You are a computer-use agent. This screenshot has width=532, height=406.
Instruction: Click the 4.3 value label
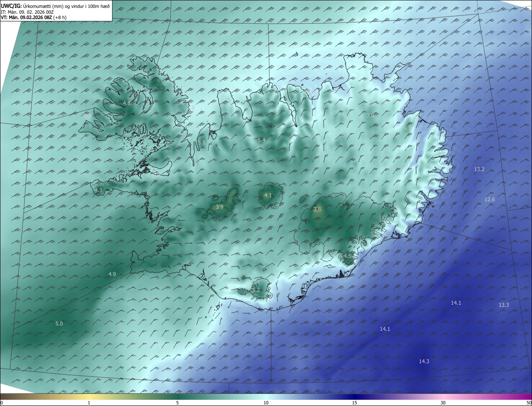coord(99,190)
